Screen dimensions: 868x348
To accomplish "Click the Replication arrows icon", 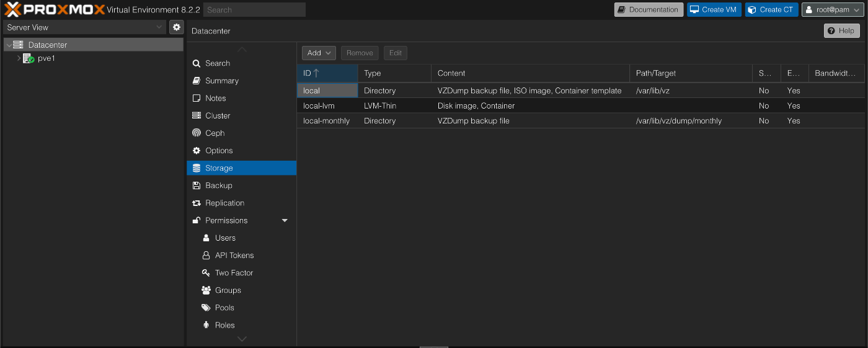I will (197, 203).
